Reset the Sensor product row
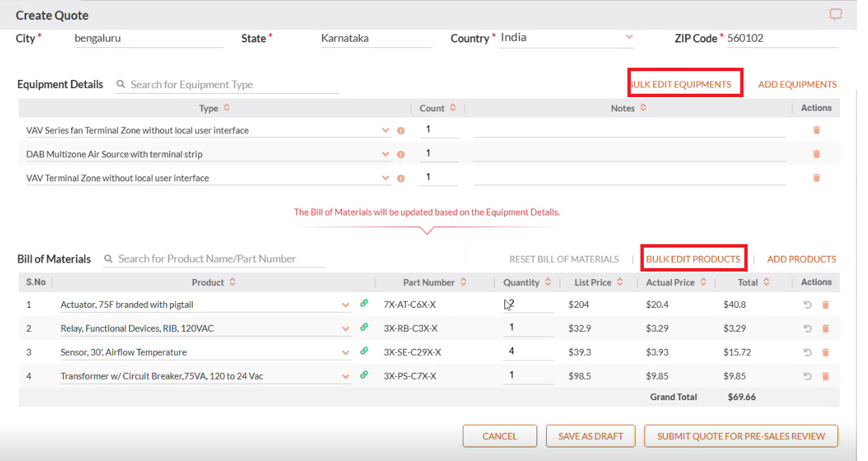 808,352
